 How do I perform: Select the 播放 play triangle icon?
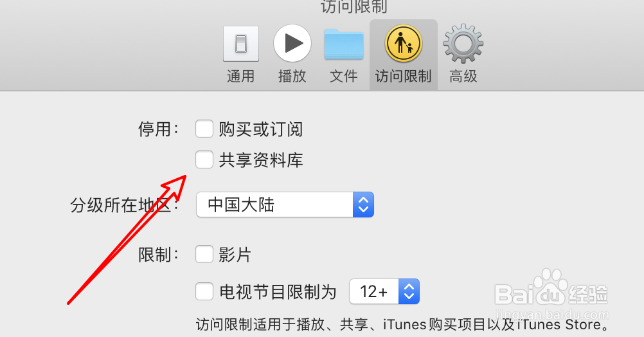click(292, 43)
